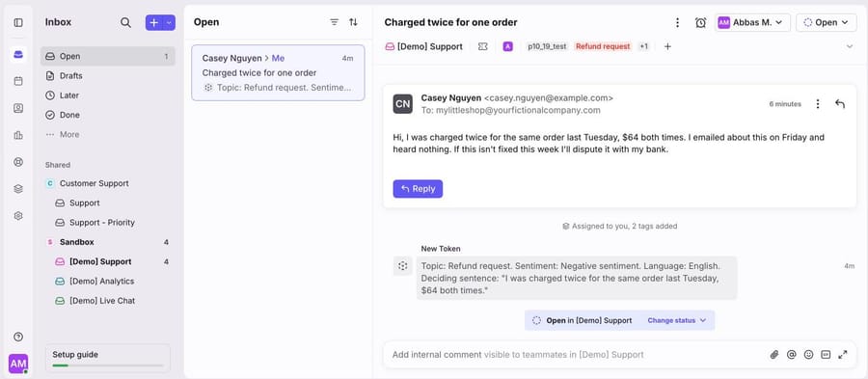Open the help question mark icon
Image resolution: width=868 pixels, height=379 pixels.
pyautogui.click(x=18, y=337)
